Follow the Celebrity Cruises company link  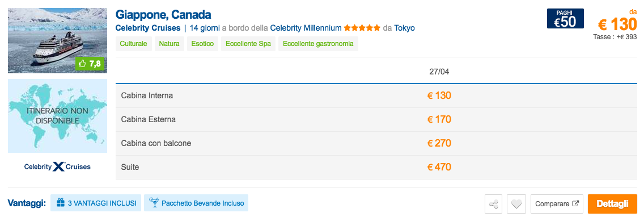point(148,28)
